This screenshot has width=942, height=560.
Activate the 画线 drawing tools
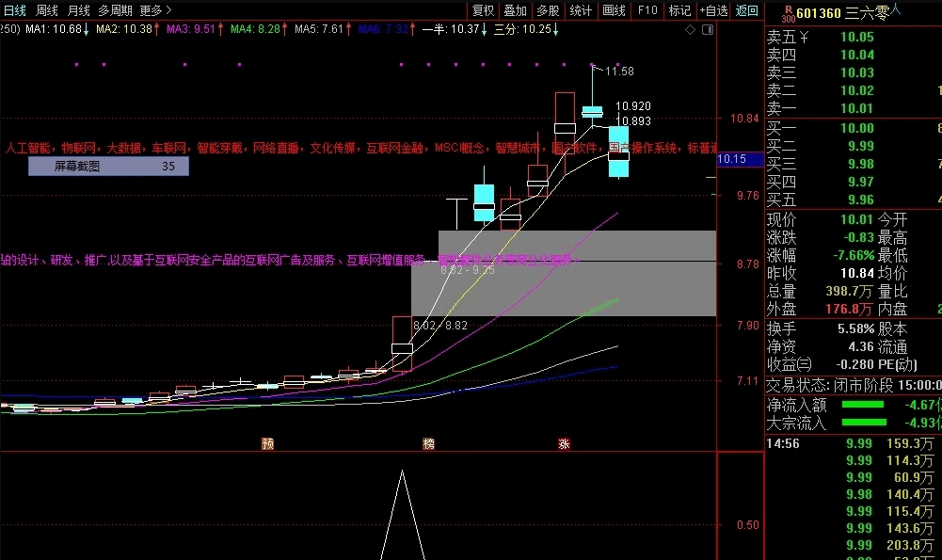pos(614,10)
